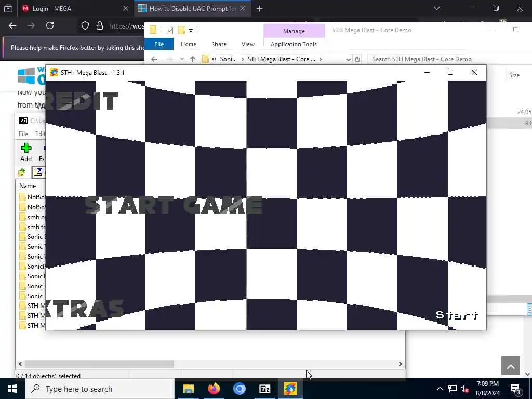The image size is (532, 399).
Task: Click the webpage scroll-to-top arrow button
Action: point(511,366)
